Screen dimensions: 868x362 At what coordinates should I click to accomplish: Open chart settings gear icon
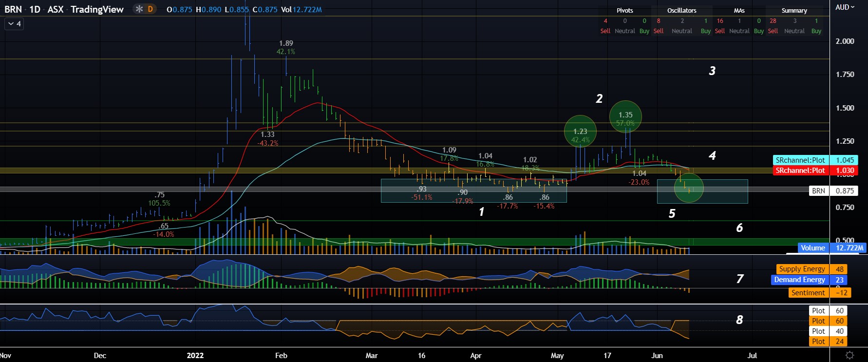click(849, 355)
